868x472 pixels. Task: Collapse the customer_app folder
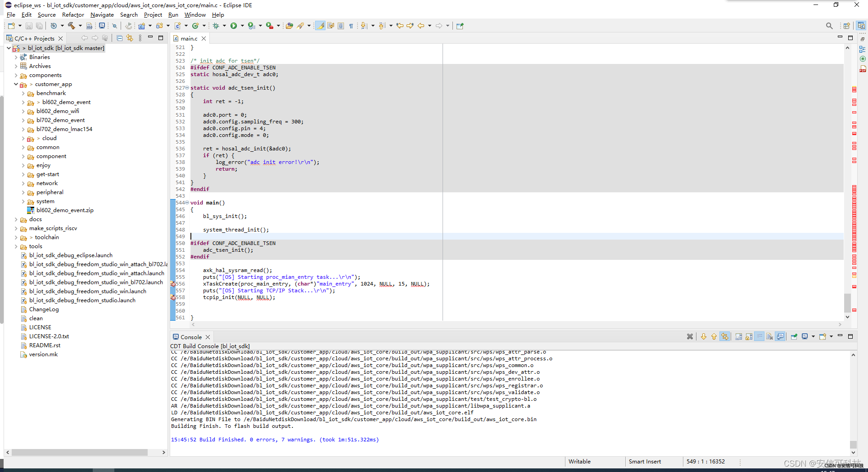(x=16, y=84)
